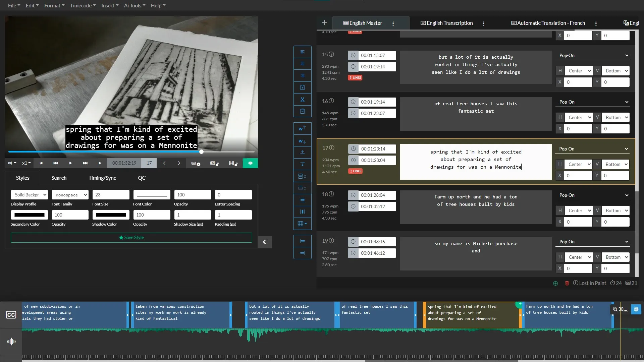Switch to the Timing/Sync tab

[102, 178]
